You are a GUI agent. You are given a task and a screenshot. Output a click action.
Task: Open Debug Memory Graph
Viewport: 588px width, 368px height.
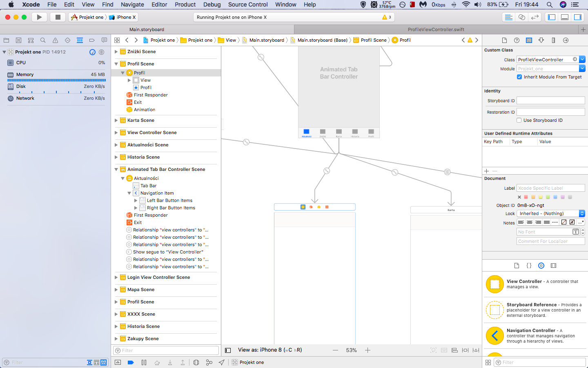pos(209,362)
